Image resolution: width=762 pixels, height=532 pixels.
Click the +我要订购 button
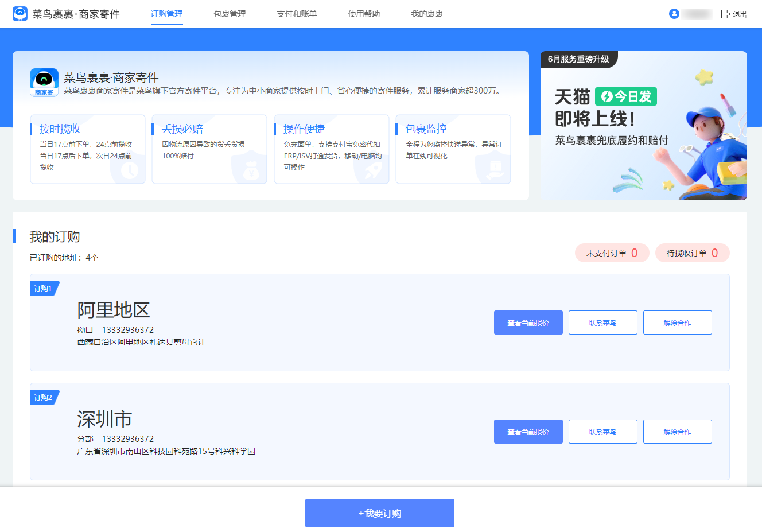380,513
